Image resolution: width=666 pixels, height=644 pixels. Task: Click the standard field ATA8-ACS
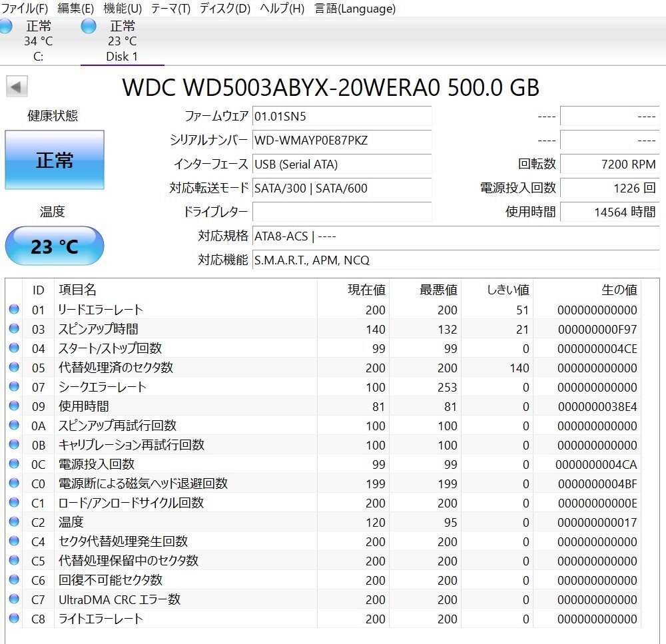tap(456, 236)
